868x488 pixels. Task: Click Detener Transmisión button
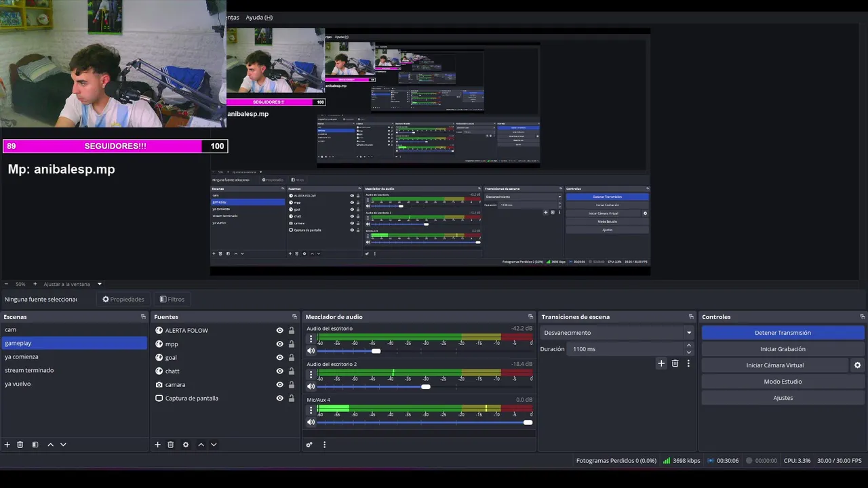point(783,333)
